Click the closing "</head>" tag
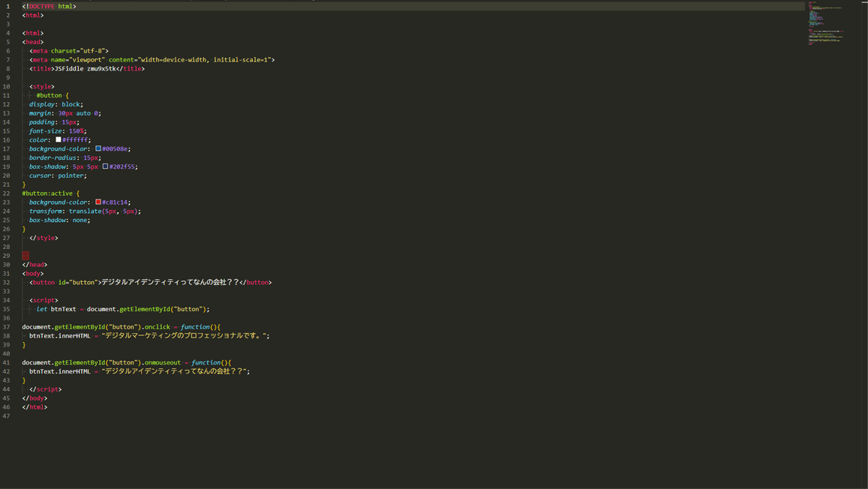 point(35,265)
